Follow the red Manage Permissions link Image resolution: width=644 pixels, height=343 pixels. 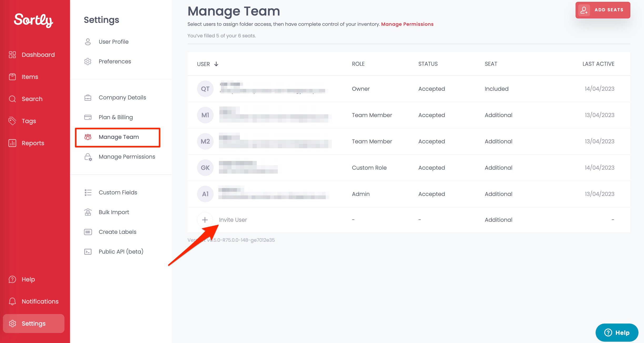(407, 24)
